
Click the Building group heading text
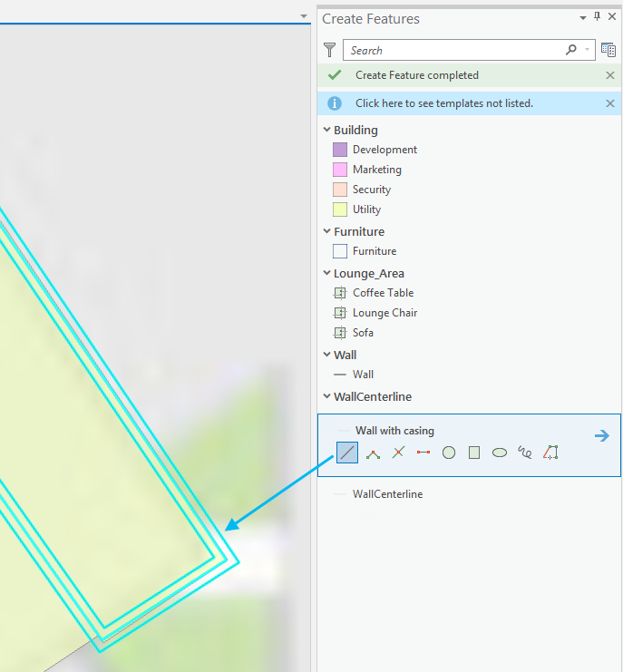pos(355,130)
